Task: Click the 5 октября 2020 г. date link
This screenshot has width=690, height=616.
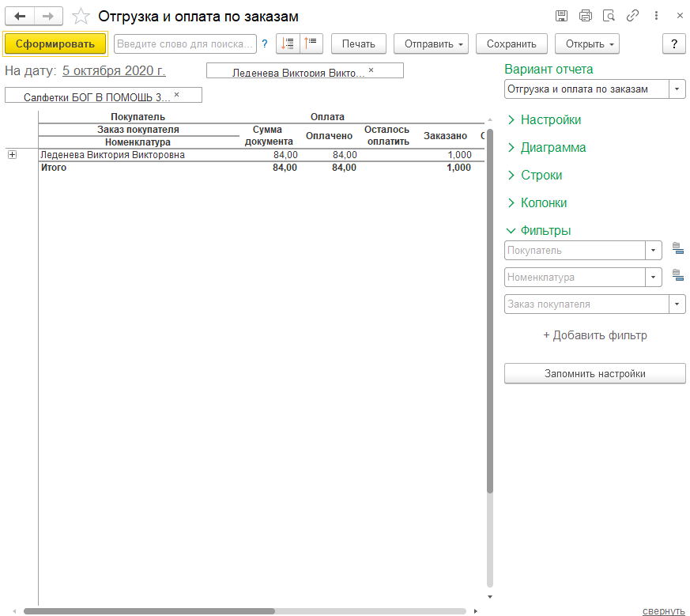Action: (114, 71)
